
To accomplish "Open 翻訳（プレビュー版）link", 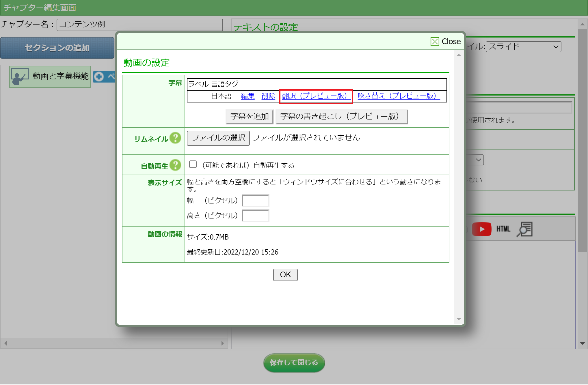I will [x=316, y=96].
